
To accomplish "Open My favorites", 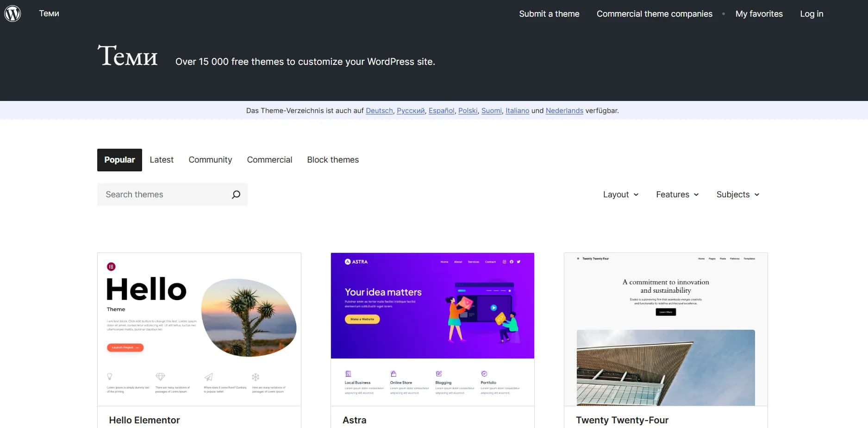I will tap(759, 14).
